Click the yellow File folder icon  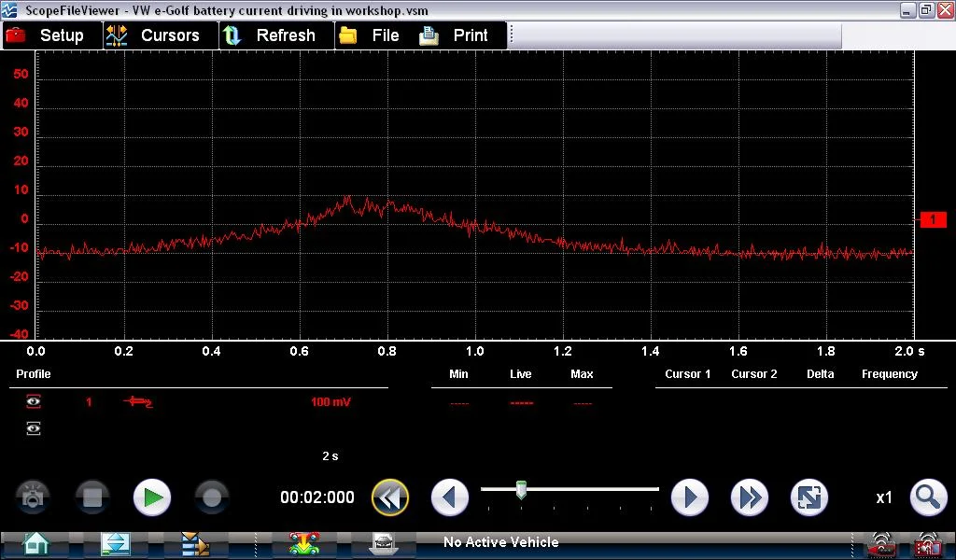(x=348, y=35)
